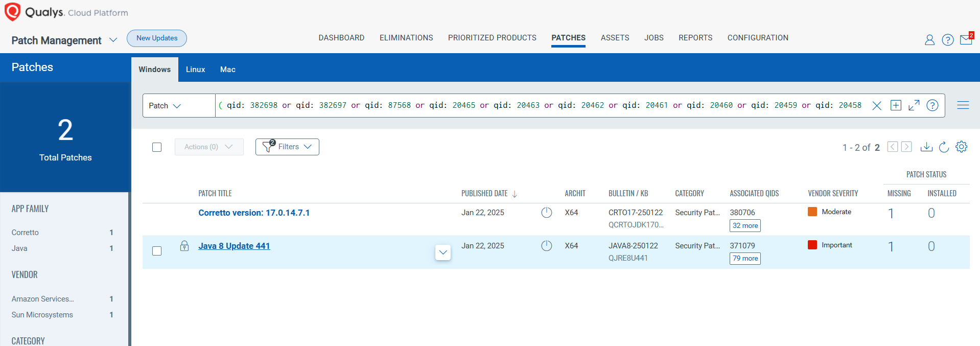
Task: Switch to the Linux tab
Action: click(x=195, y=70)
